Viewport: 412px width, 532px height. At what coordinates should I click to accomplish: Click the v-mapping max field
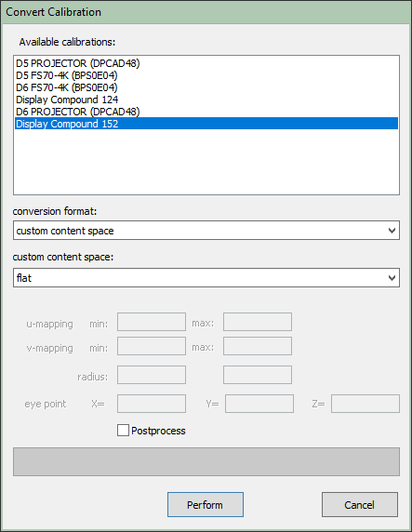tap(258, 346)
